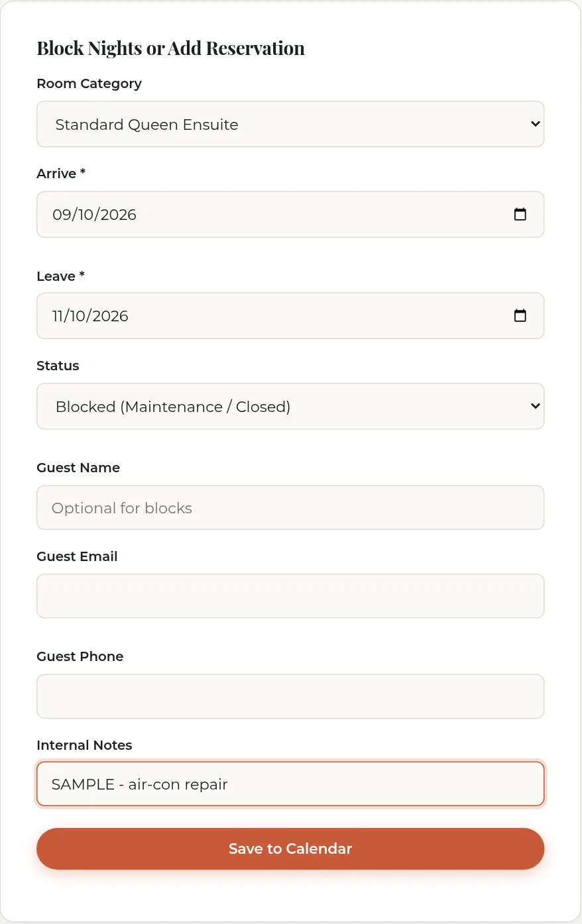This screenshot has height=924, width=582.
Task: Click the Guest Phone label text
Action: (x=80, y=656)
